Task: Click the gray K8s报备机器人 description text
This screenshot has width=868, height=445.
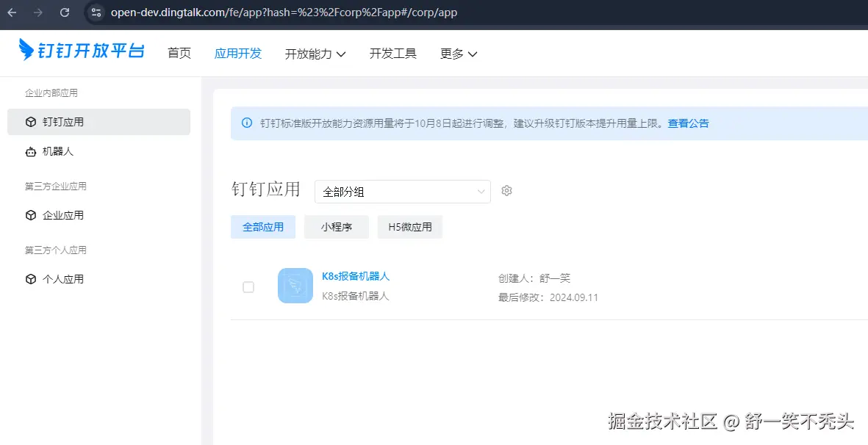Action: 356,296
